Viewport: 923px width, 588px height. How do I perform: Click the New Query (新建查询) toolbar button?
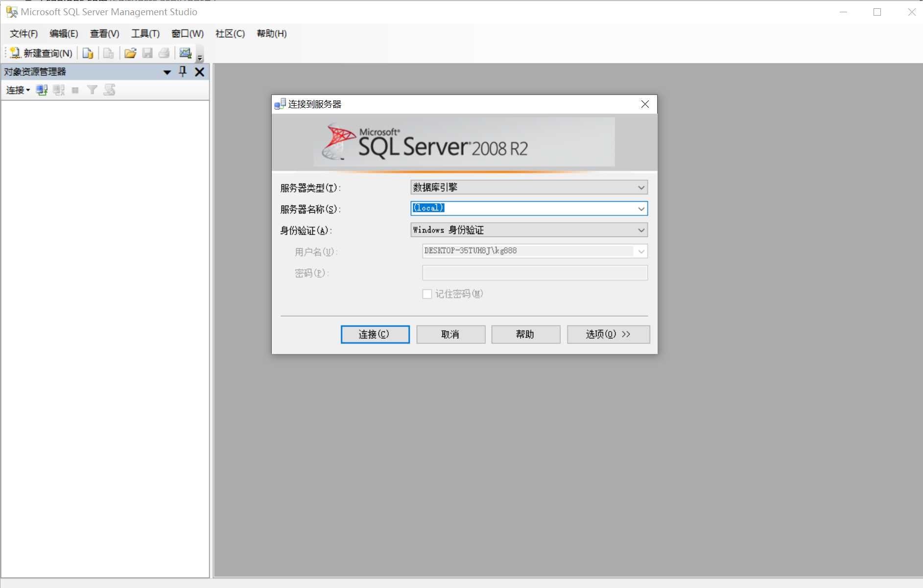[41, 53]
